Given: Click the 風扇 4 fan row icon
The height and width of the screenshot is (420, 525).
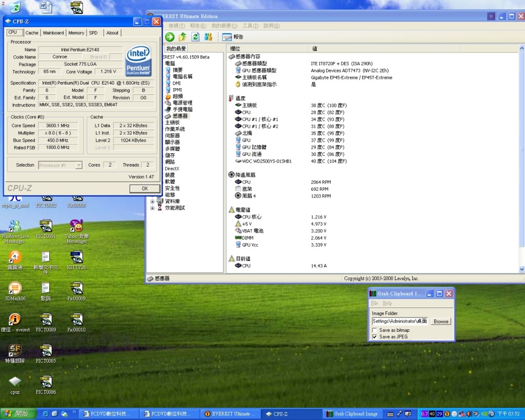Looking at the screenshot, I should 238,195.
